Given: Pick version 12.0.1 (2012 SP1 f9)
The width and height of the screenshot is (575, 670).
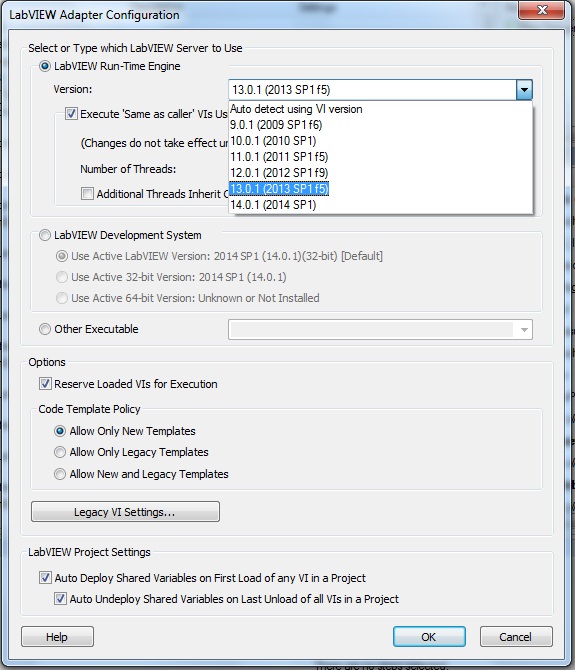Looking at the screenshot, I should 381,173.
